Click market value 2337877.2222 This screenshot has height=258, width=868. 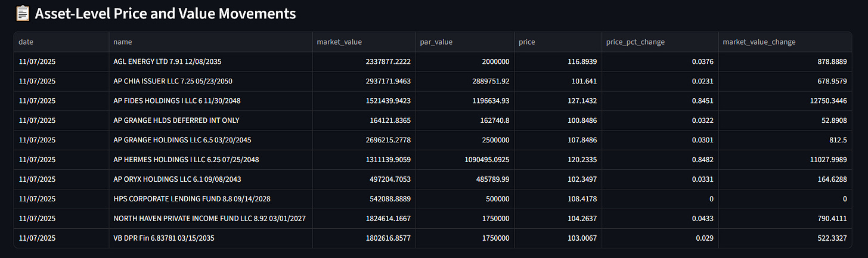[364, 61]
